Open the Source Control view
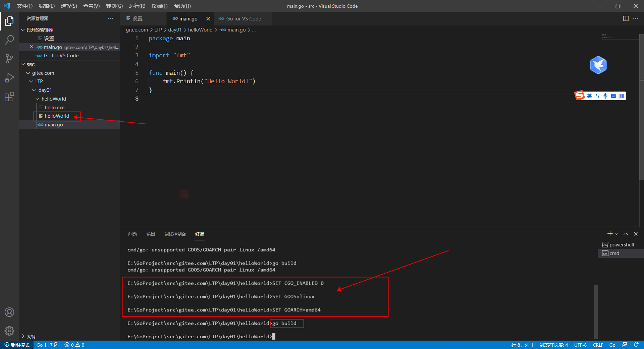 click(x=9, y=59)
